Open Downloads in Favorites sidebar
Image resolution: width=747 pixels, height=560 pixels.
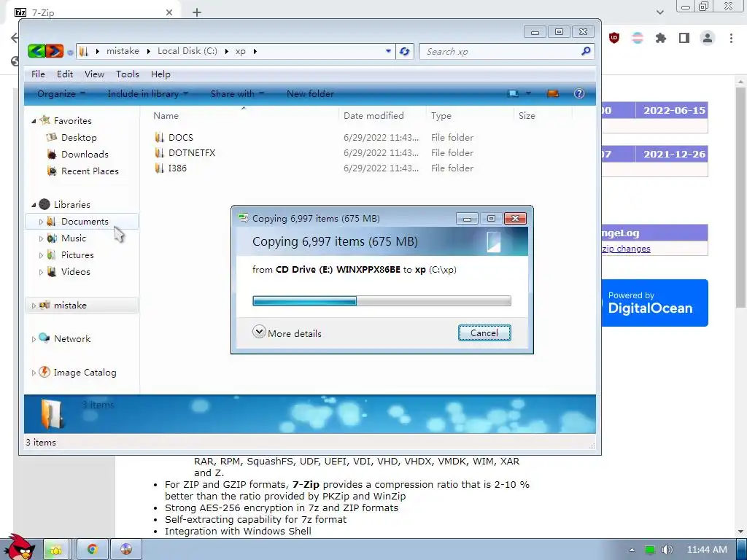click(85, 155)
